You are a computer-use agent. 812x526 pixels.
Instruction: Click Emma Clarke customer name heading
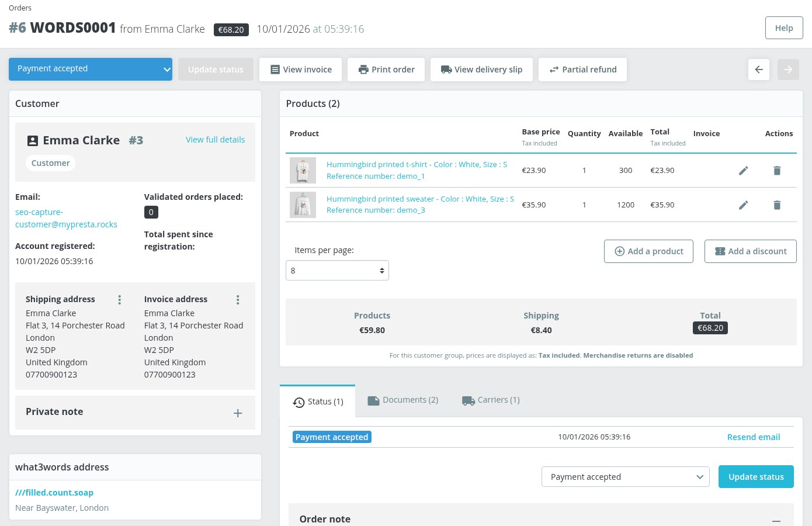81,140
